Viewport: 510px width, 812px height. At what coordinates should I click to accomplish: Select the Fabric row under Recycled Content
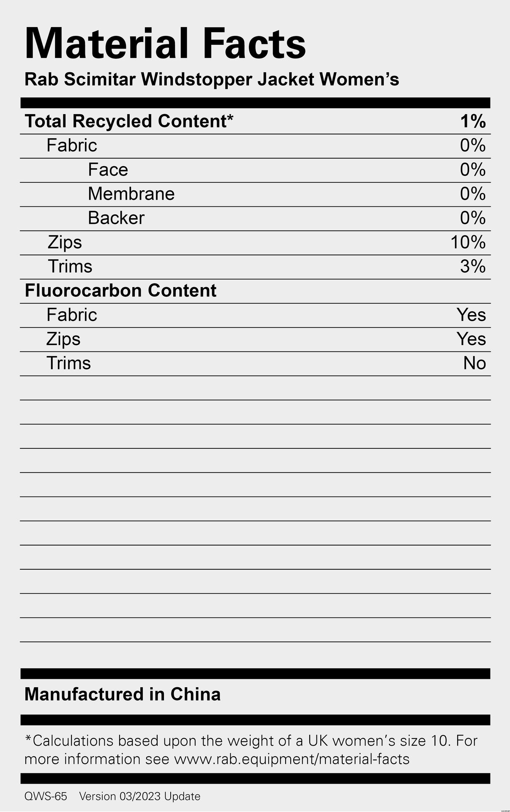[x=255, y=146]
